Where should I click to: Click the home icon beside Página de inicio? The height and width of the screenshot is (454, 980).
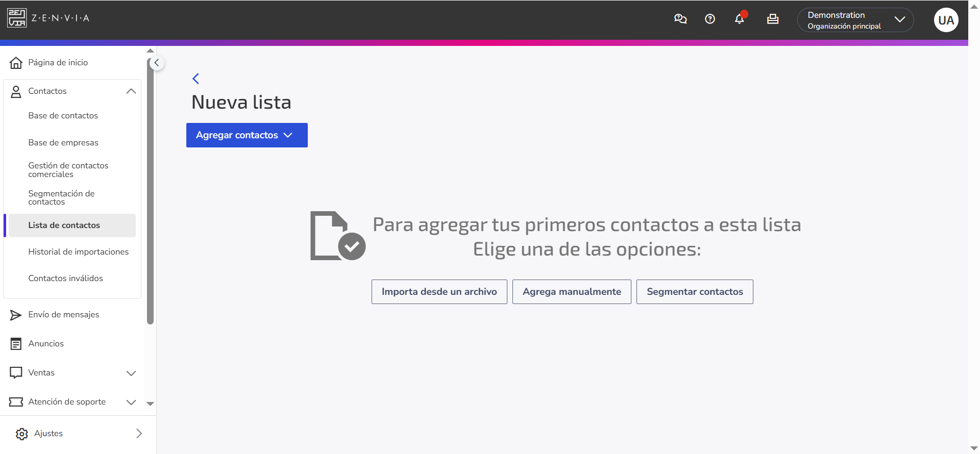[16, 63]
